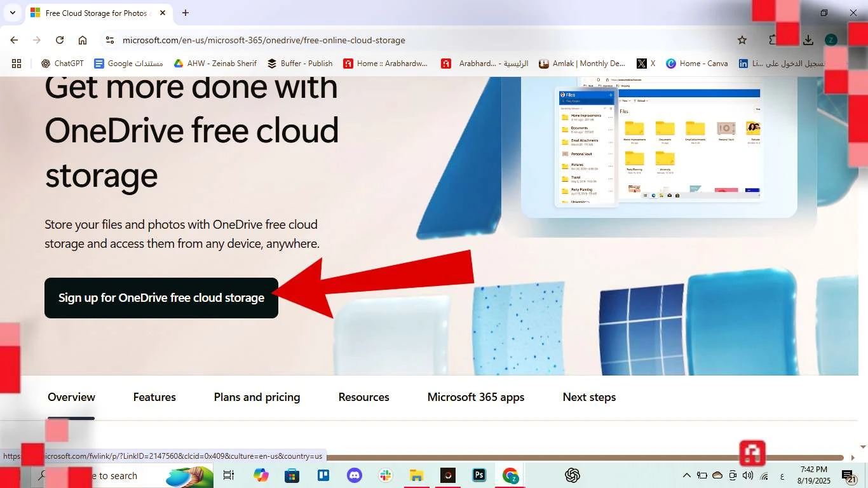Viewport: 868px width, 488px height.
Task: Open Slack from the taskbar
Action: click(385, 475)
